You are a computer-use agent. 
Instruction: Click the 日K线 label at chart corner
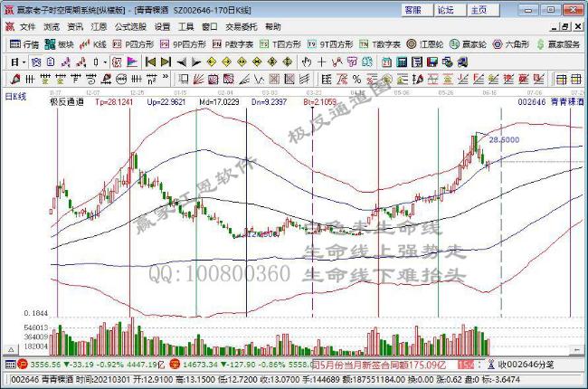(x=15, y=97)
